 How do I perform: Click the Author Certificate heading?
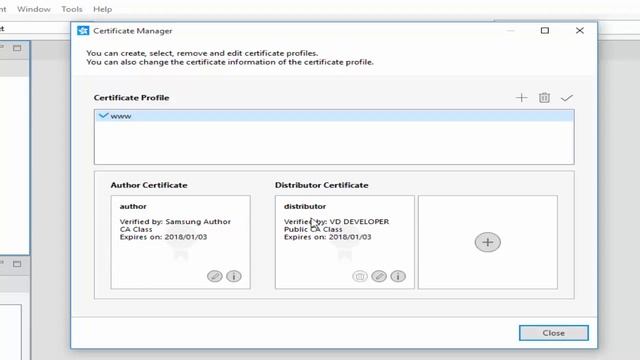point(149,185)
